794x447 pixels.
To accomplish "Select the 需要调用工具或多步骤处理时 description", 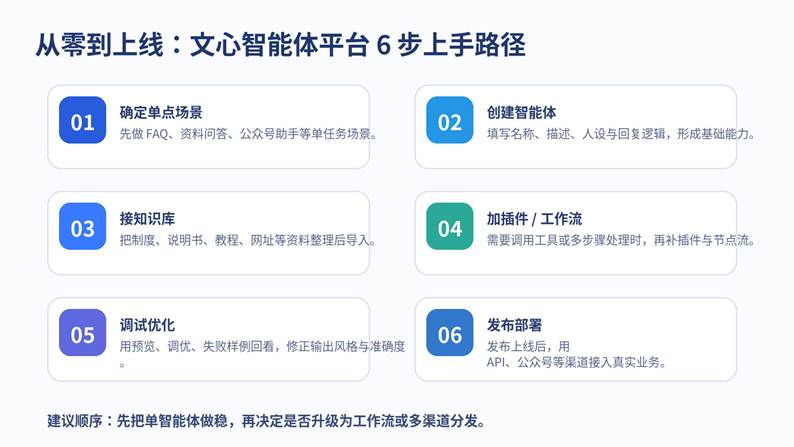I will click(620, 240).
